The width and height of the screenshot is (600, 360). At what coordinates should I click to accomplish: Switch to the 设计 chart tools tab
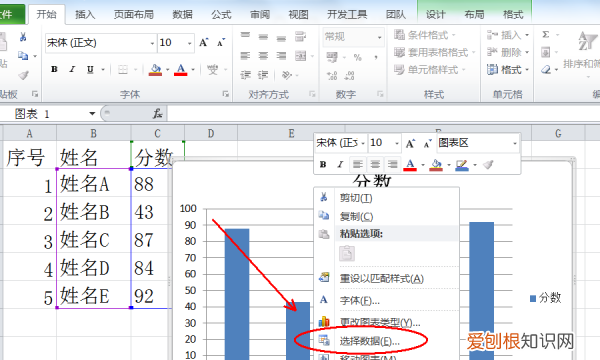436,15
